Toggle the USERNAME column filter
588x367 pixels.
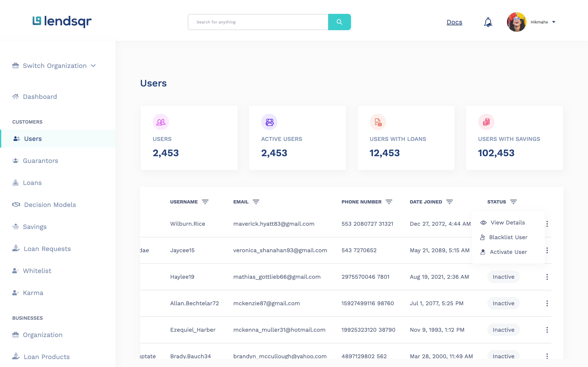[205, 202]
